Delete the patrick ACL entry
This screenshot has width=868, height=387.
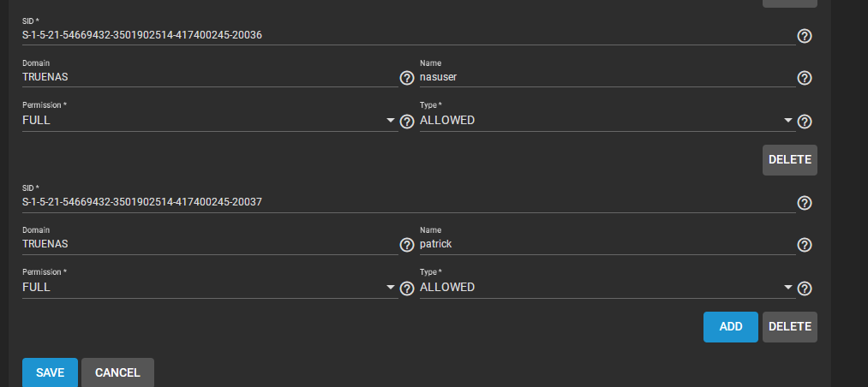click(789, 327)
